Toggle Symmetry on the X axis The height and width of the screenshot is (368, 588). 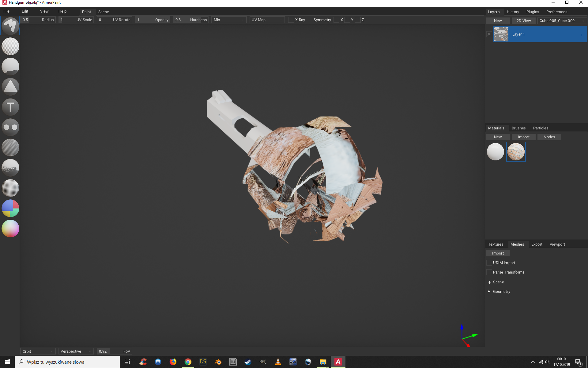pos(337,20)
